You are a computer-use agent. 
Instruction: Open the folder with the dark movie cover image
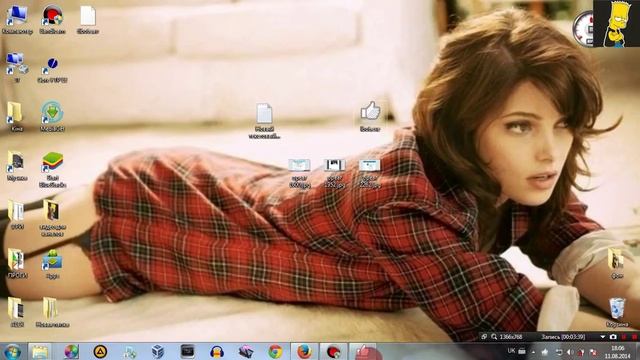tap(52, 218)
